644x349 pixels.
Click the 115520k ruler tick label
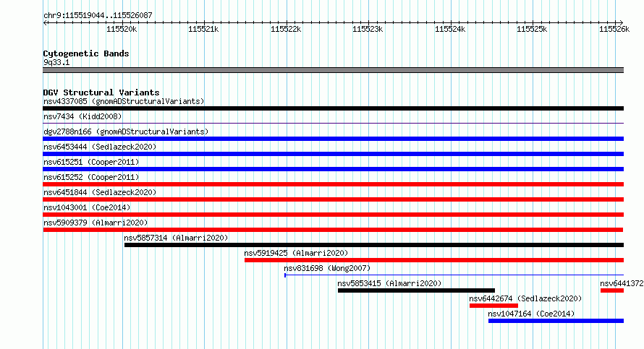122,29
